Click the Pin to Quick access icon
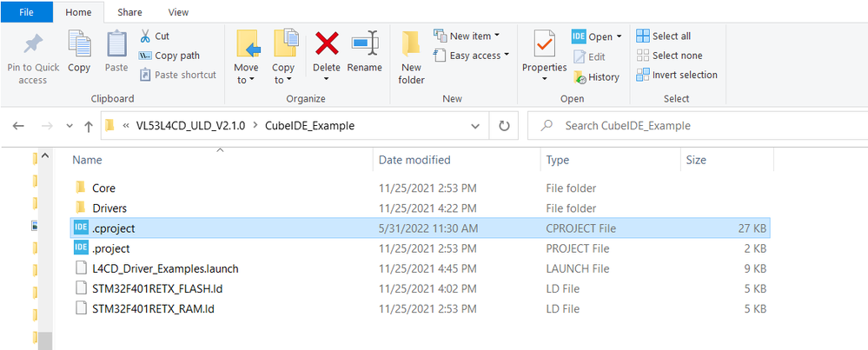Viewport: 868px width, 350px height. click(x=33, y=45)
